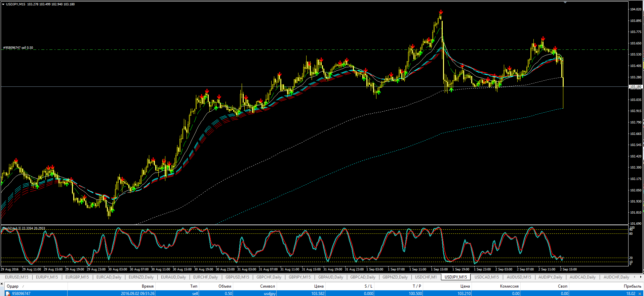The width and height of the screenshot is (644, 296).
Task: Close order 958096747 using the row's X
Action: pos(640,294)
